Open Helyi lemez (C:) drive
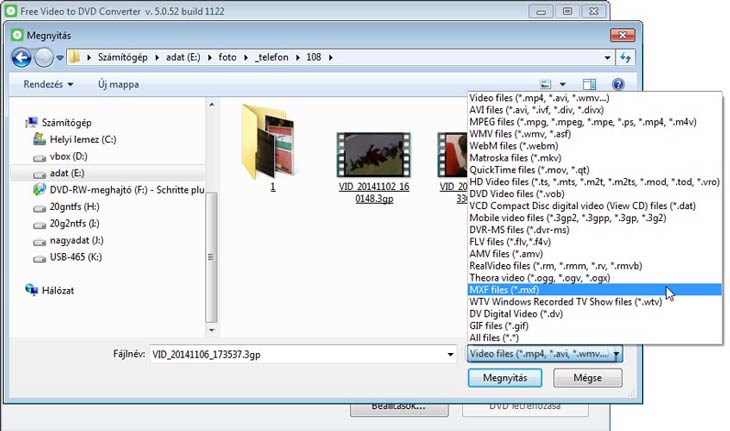 click(x=82, y=139)
